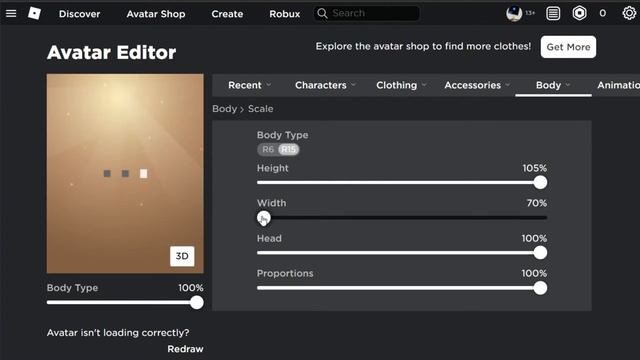Click the Redraw link

point(185,349)
